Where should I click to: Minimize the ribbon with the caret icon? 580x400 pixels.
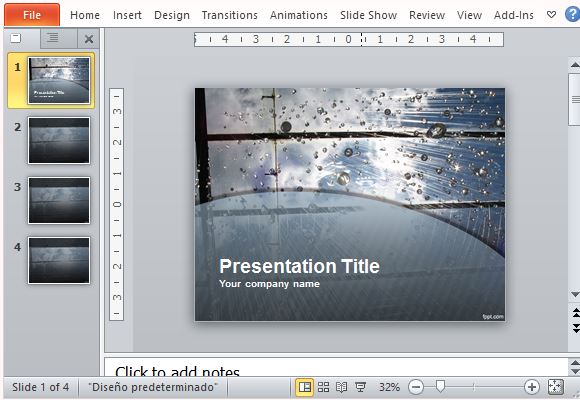(551, 15)
